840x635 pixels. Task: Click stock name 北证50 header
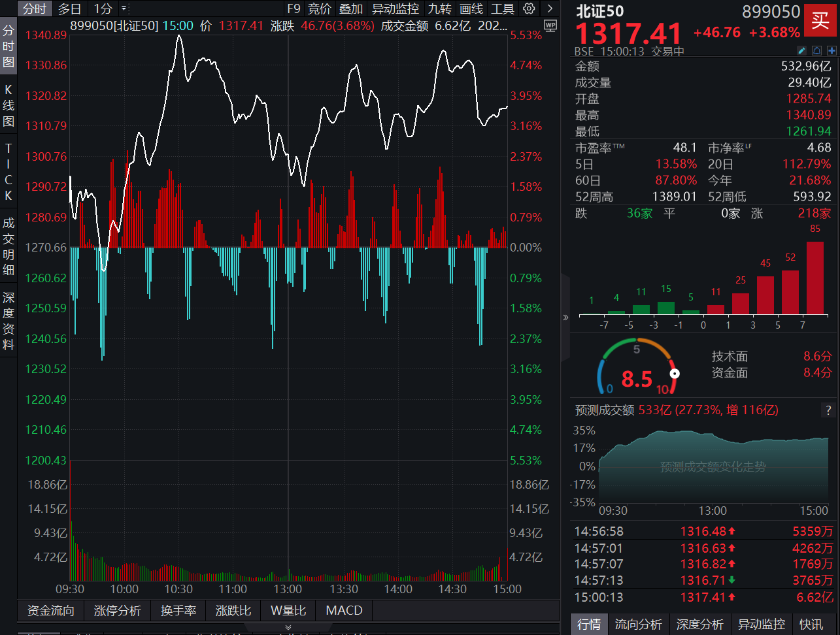coord(599,11)
